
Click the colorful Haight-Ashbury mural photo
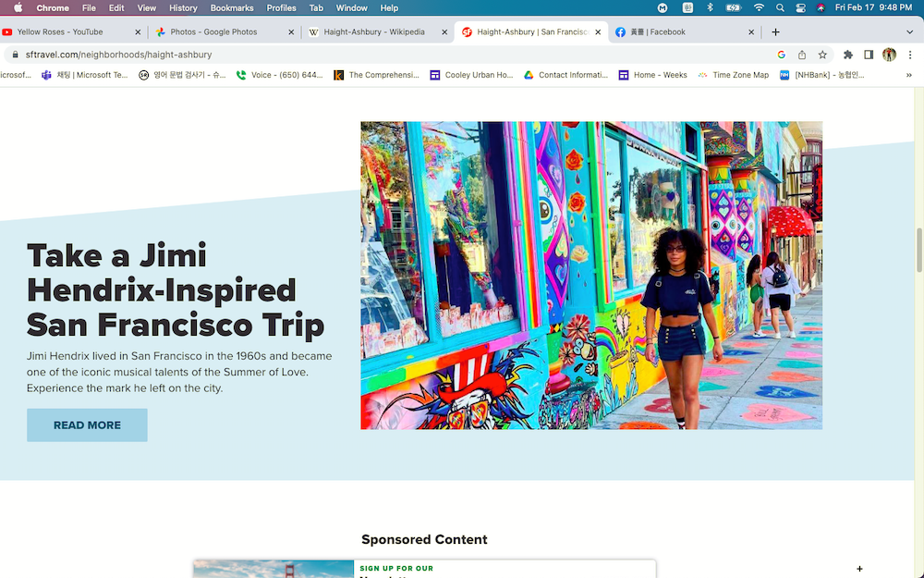coord(591,276)
